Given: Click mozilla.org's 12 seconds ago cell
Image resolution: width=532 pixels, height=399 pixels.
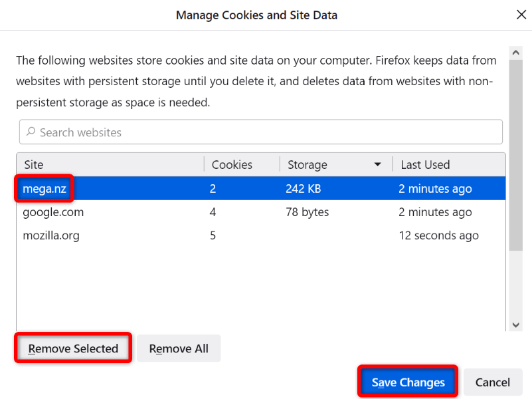Looking at the screenshot, I should point(438,236).
